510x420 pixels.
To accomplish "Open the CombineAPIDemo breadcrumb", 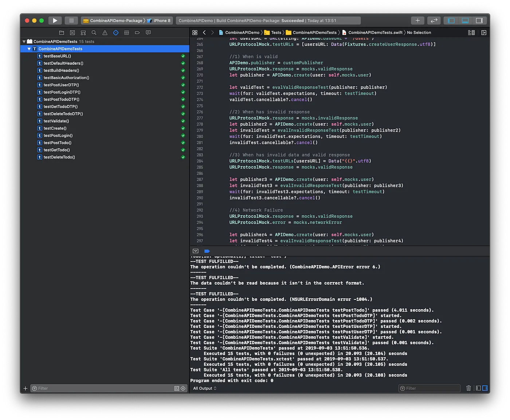I will click(x=239, y=32).
